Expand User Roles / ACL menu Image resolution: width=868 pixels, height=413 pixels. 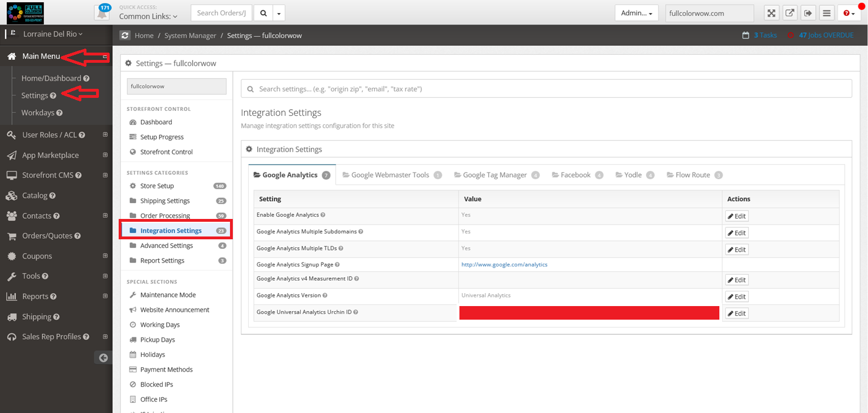point(105,135)
